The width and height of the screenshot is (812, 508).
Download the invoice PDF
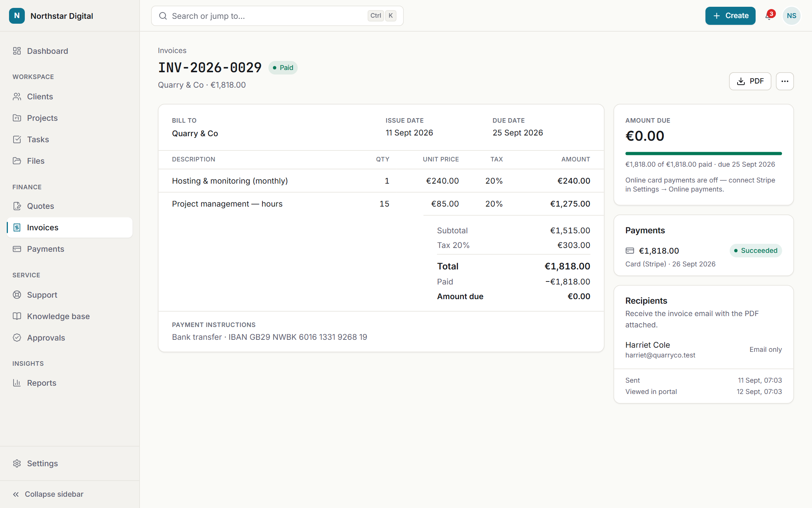(750, 81)
